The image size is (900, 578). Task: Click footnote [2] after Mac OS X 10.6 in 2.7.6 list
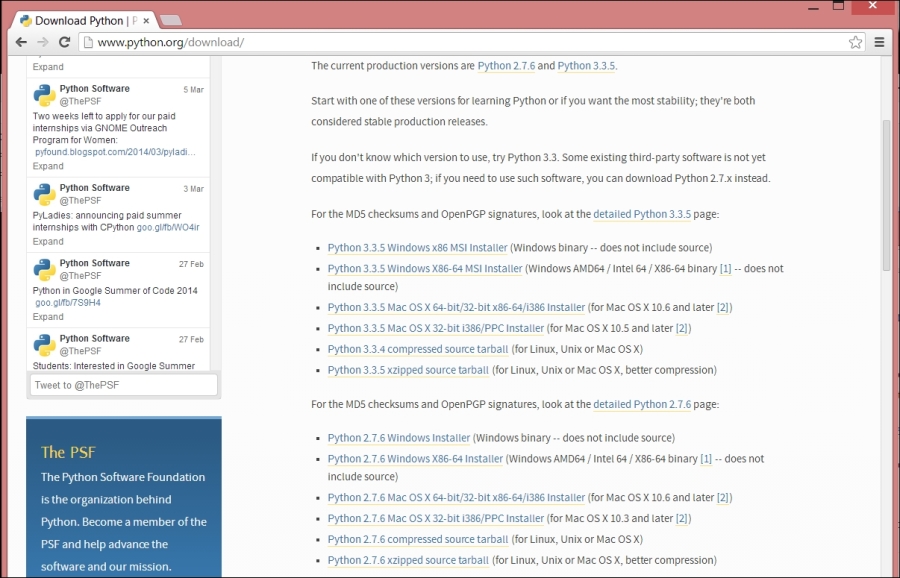point(723,498)
